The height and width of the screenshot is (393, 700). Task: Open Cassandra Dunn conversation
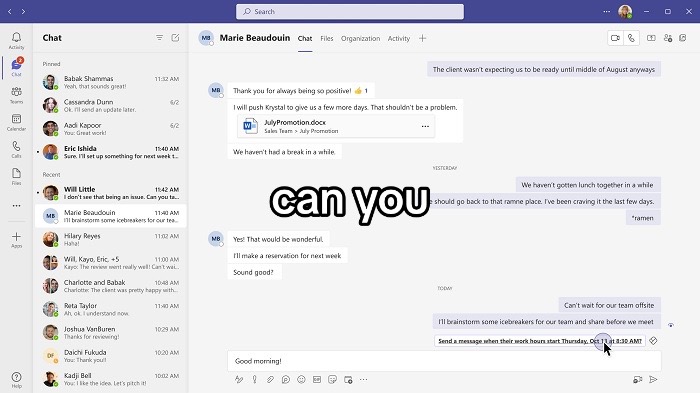(111, 105)
